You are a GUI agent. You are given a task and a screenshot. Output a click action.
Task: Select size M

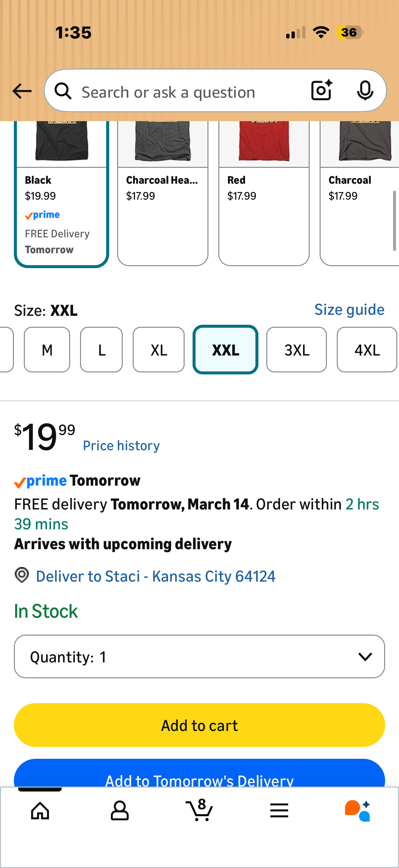47,350
